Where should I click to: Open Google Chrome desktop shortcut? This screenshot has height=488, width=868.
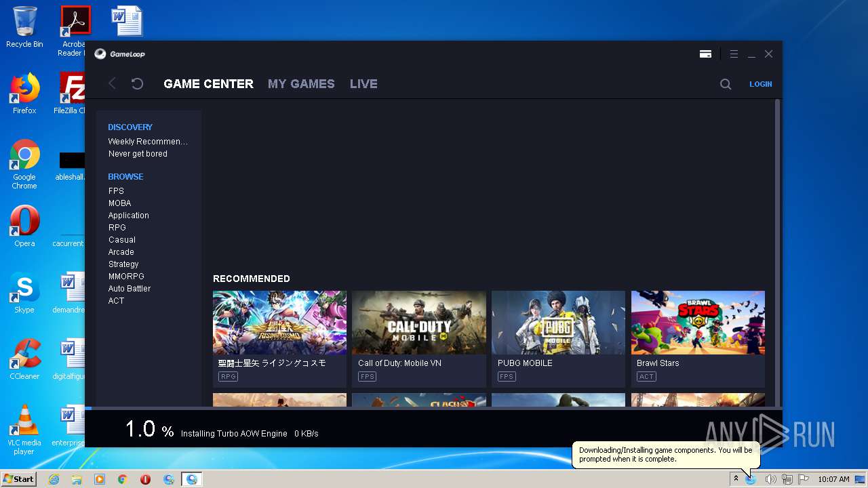(x=24, y=165)
